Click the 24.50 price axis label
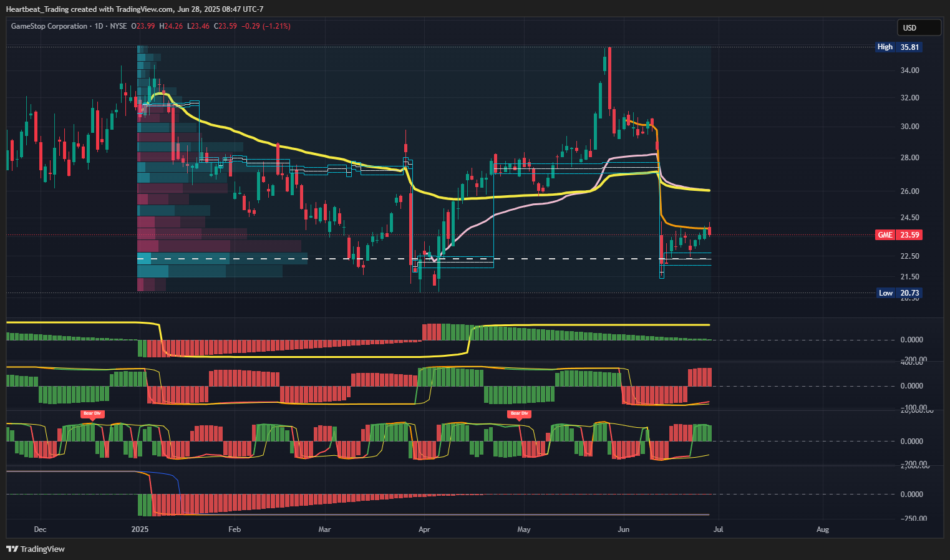This screenshot has width=950, height=560. (x=910, y=218)
